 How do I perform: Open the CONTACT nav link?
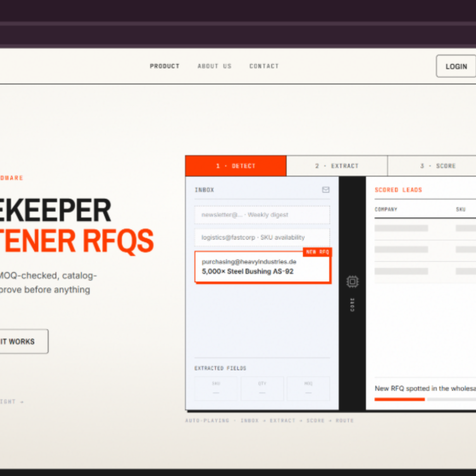pyautogui.click(x=264, y=66)
